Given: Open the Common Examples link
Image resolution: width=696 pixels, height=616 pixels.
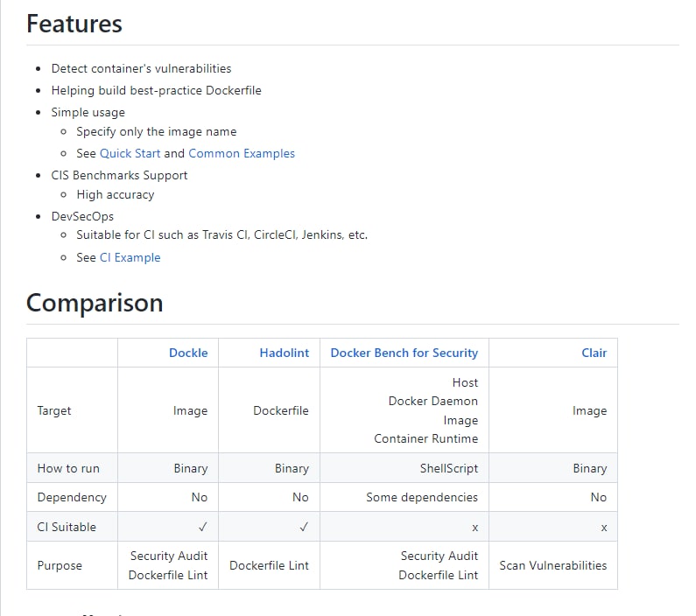Looking at the screenshot, I should click(x=242, y=153).
